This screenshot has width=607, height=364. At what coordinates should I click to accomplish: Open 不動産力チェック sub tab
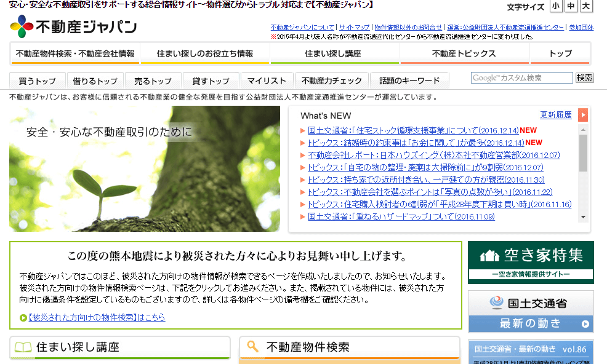331,81
